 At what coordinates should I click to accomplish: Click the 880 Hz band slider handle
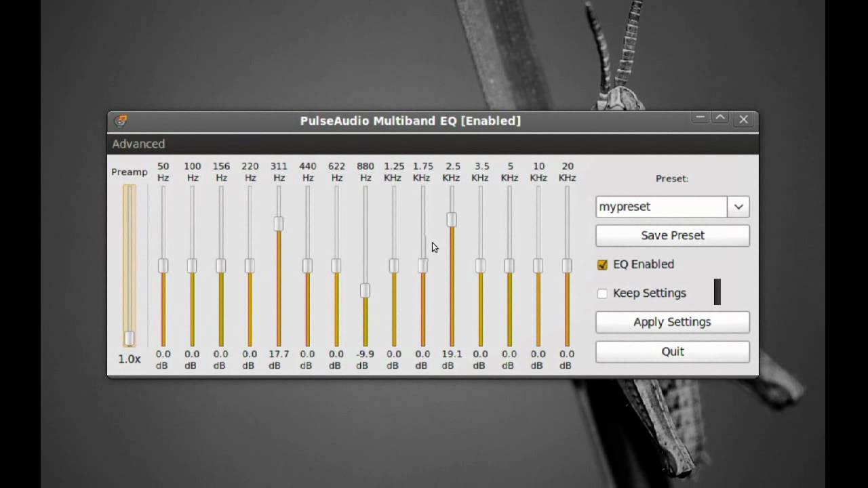[365, 291]
